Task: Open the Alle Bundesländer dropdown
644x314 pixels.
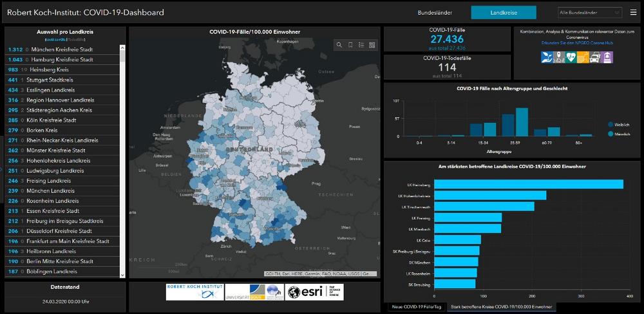Action: 589,12
